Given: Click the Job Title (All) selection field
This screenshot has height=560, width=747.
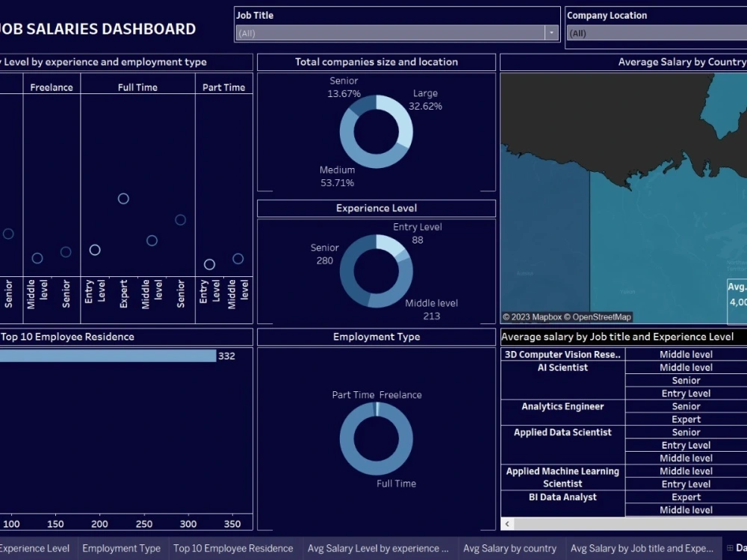Looking at the screenshot, I should (x=391, y=33).
